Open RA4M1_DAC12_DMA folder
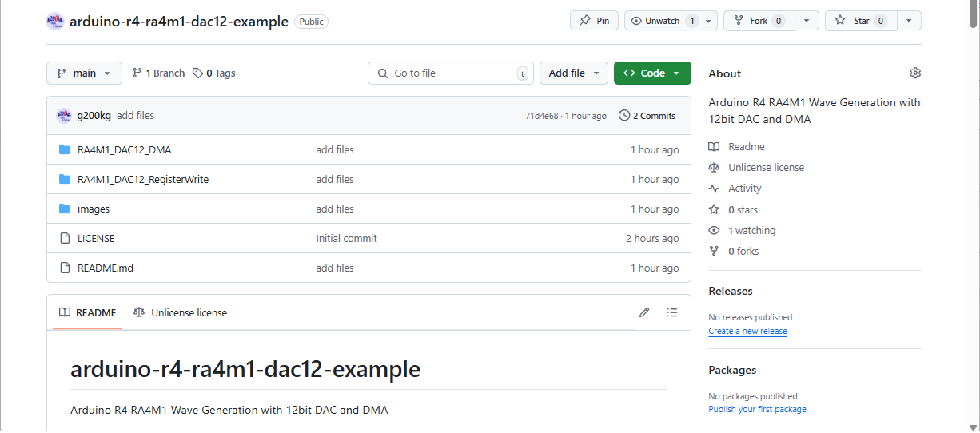Image resolution: width=980 pixels, height=433 pixels. (124, 149)
